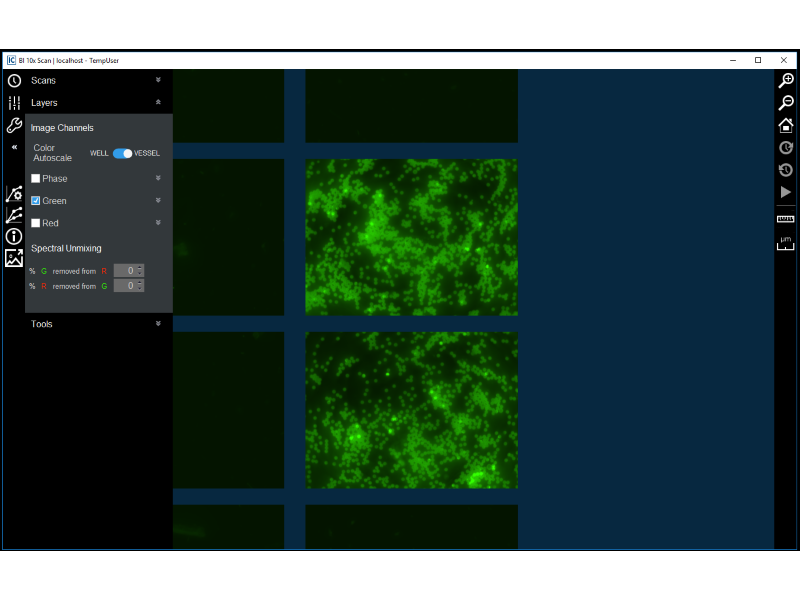The image size is (800, 600).
Task: Reset view with the home icon
Action: pyautogui.click(x=786, y=125)
